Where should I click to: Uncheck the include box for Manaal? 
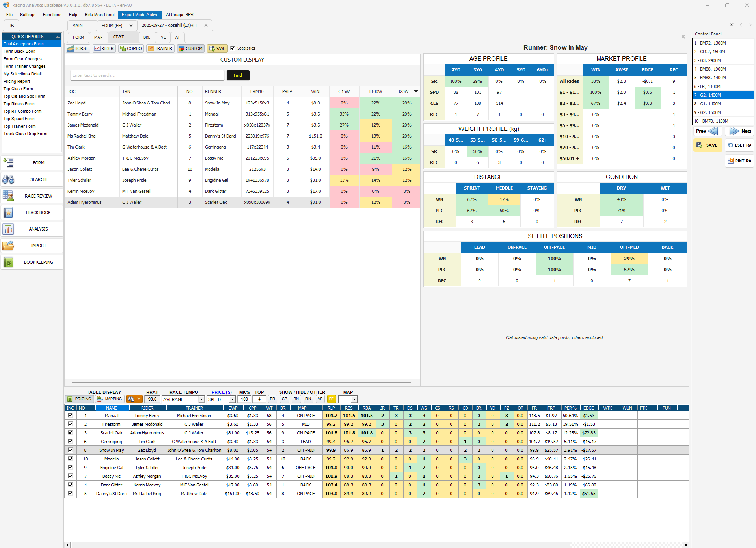[x=70, y=416]
